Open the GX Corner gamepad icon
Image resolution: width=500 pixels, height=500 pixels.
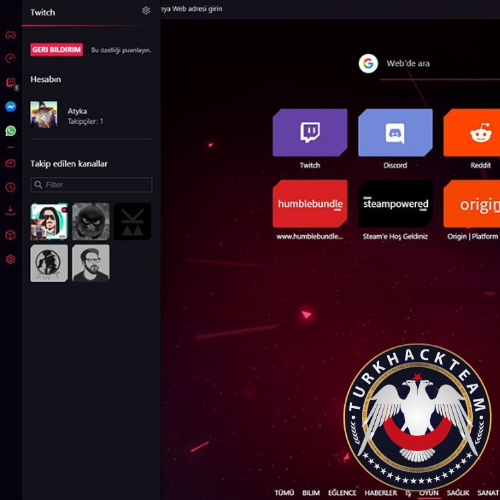(x=11, y=35)
